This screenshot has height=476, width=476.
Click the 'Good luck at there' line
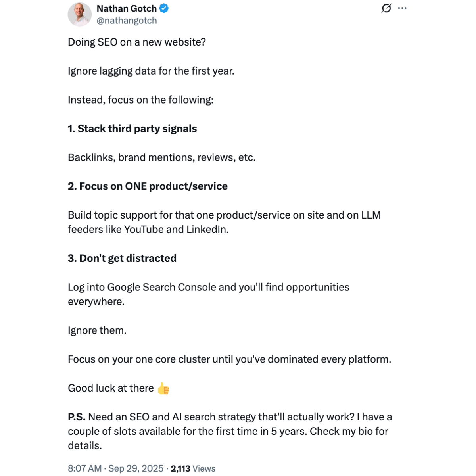pos(111,388)
